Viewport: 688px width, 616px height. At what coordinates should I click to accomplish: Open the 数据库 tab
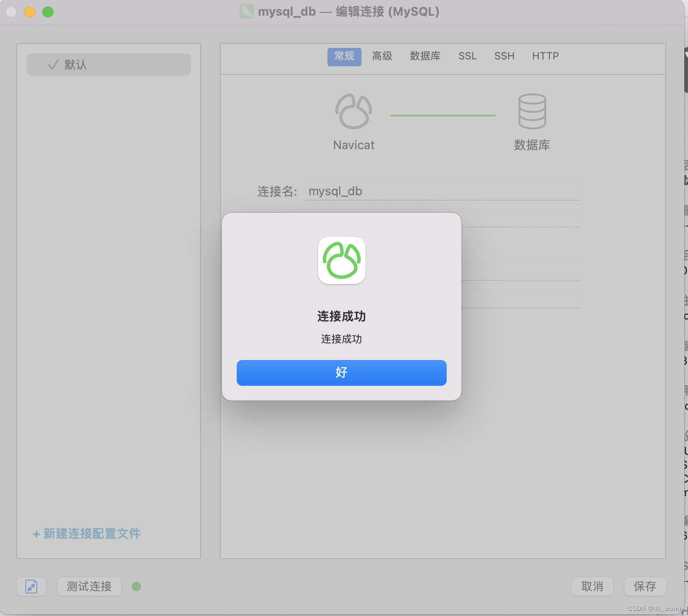click(x=425, y=56)
